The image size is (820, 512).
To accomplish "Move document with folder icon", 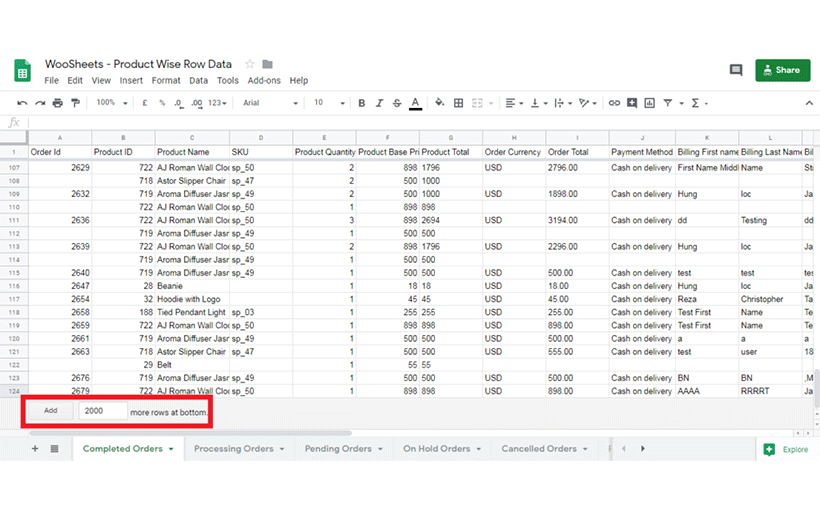I will point(267,64).
